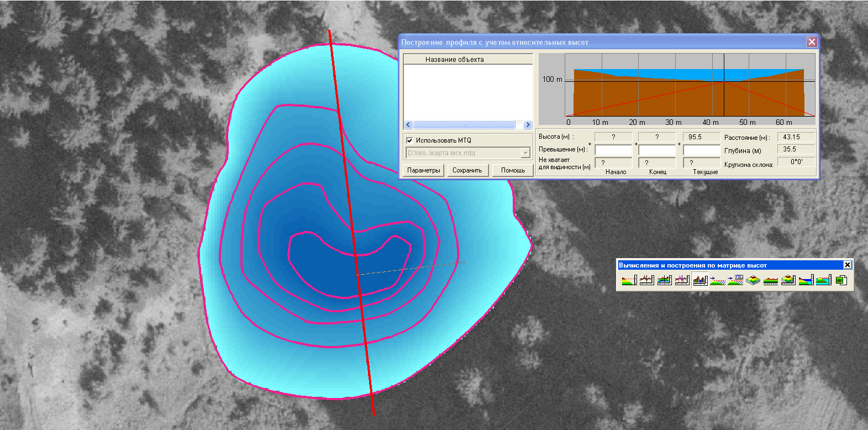Open the MTQ file path dropdown
868x430 pixels.
coord(525,153)
